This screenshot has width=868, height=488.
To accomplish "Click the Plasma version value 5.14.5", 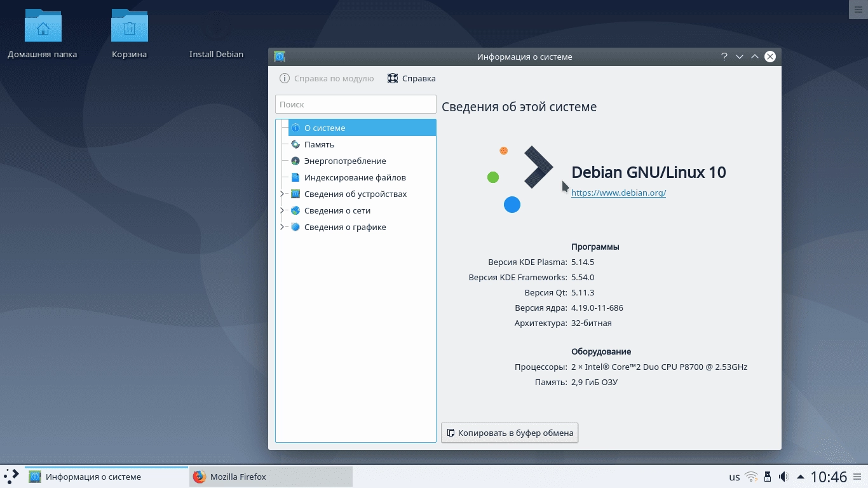I will [x=583, y=262].
